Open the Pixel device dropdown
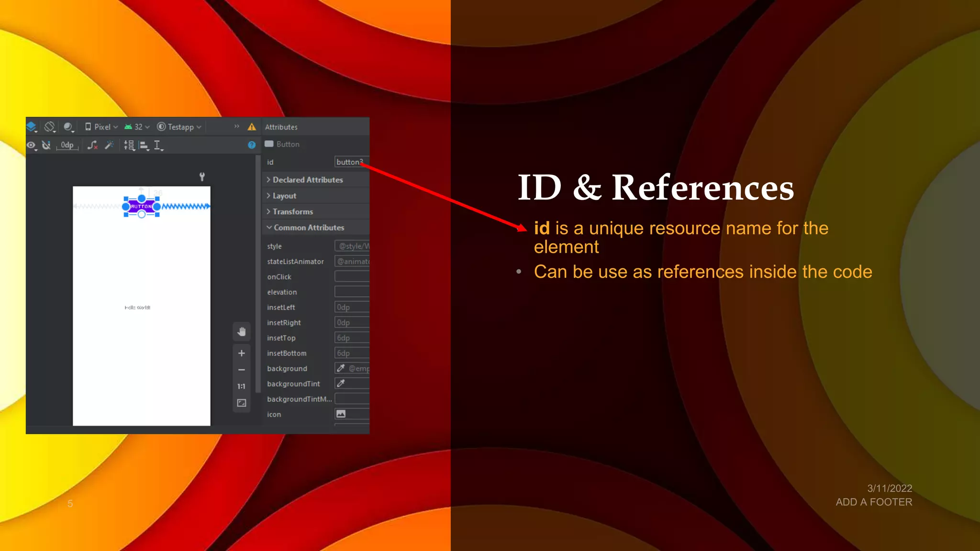980x551 pixels. [x=101, y=127]
